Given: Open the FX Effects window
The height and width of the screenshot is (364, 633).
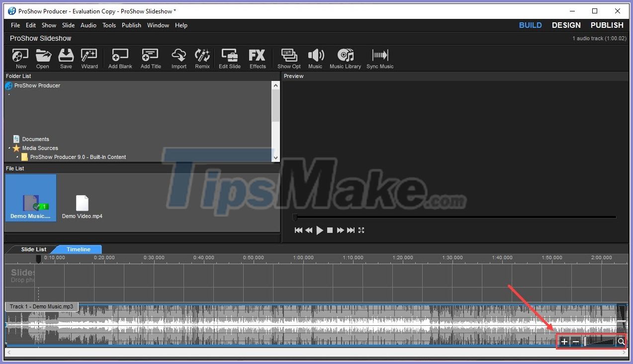Looking at the screenshot, I should [257, 58].
